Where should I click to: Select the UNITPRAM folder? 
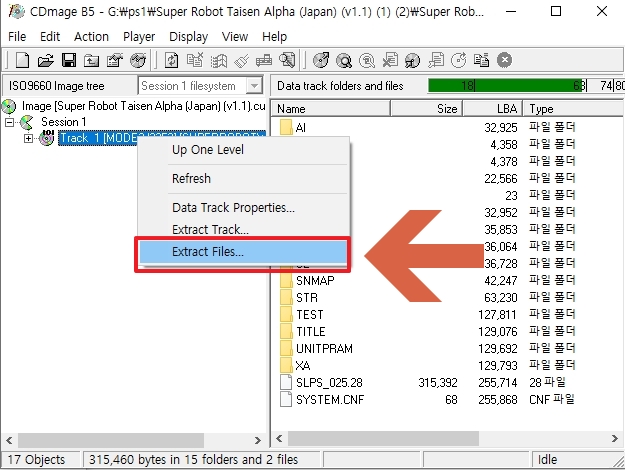(x=324, y=349)
